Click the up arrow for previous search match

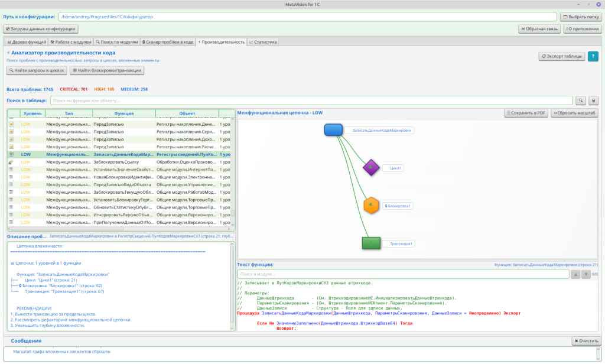[576, 274]
